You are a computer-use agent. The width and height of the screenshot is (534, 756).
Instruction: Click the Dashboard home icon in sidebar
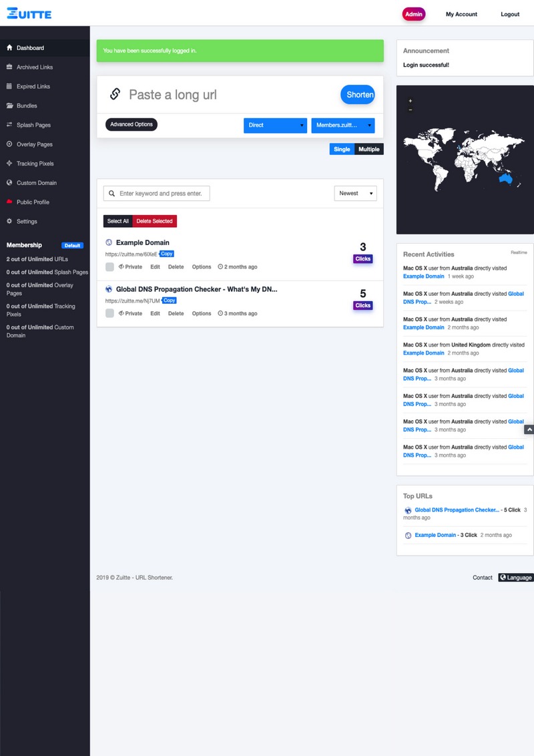point(9,47)
